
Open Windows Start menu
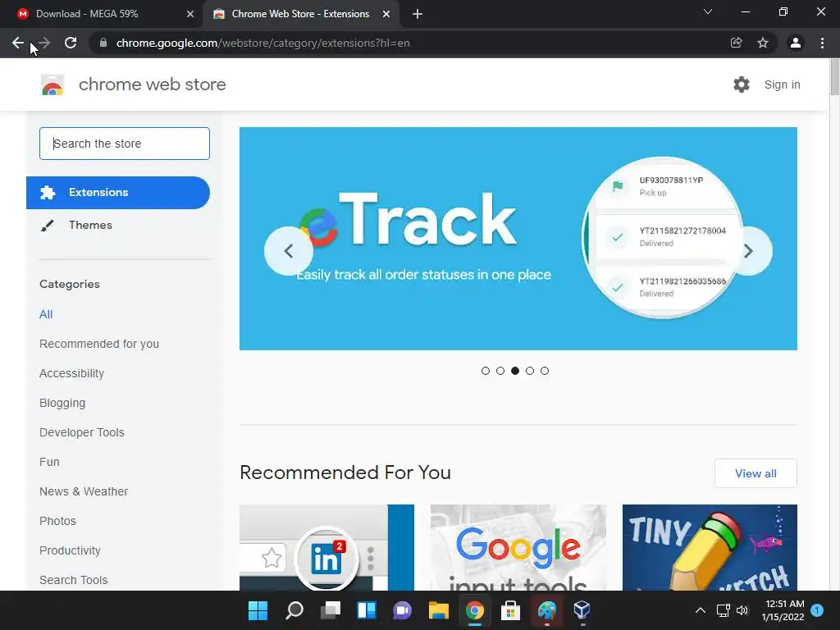click(x=258, y=609)
